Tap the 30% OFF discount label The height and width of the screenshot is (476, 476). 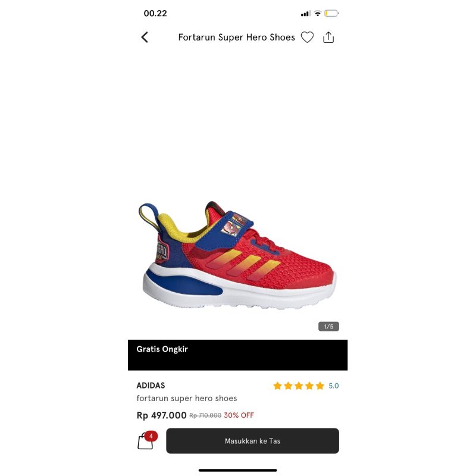click(239, 415)
